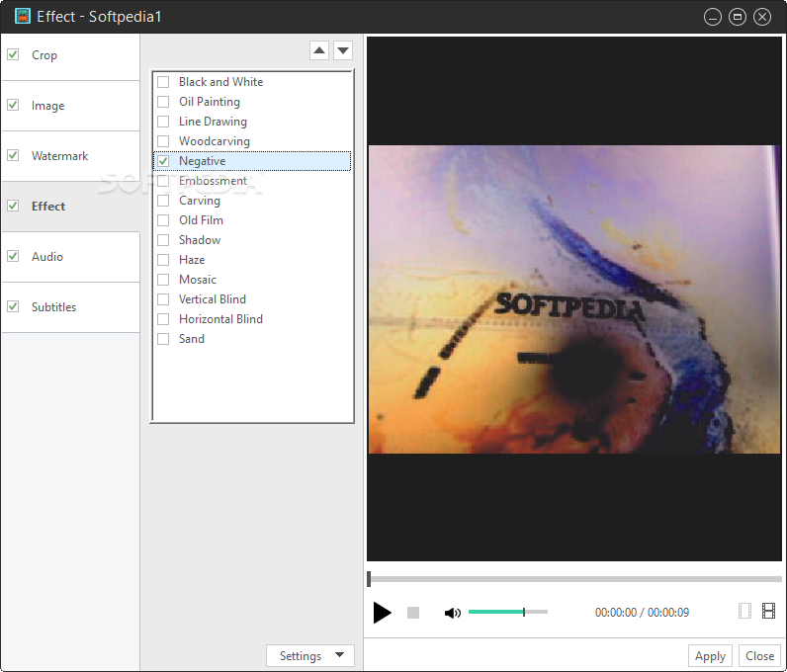This screenshot has height=672, width=787.
Task: Check the Line Drawing effect box
Action: tap(163, 122)
